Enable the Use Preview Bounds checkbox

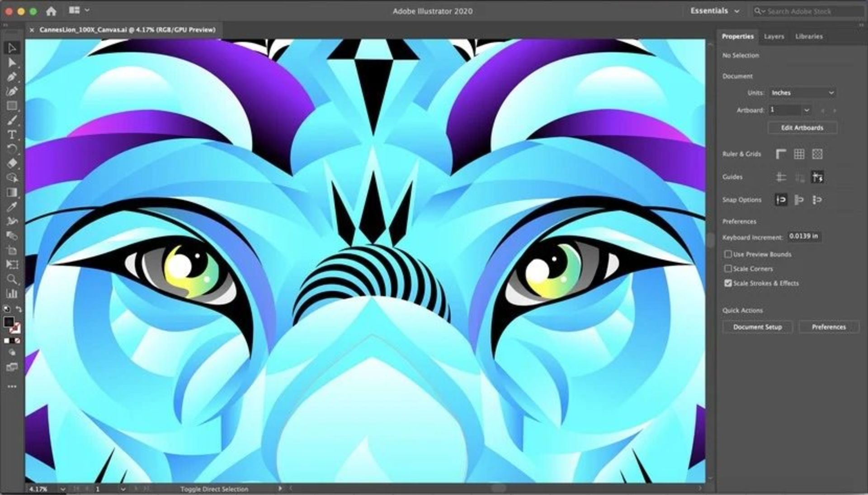pos(728,254)
